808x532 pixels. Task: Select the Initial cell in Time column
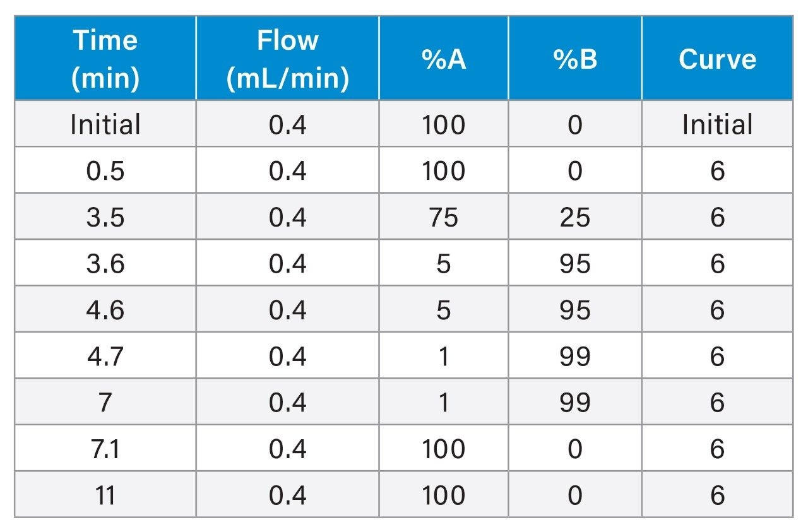coord(105,124)
